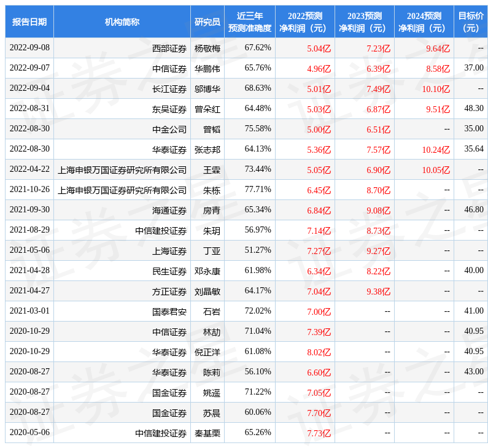The image size is (488, 448).
Task: Click accuracy value 67.62%
Action: click(x=258, y=48)
